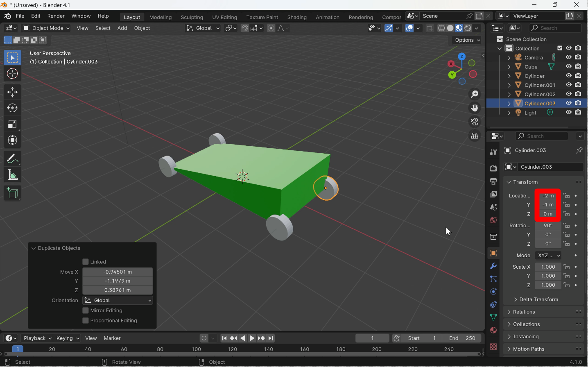588x367 pixels.
Task: Uncheck Collection exclude checkbox
Action: coord(560,48)
